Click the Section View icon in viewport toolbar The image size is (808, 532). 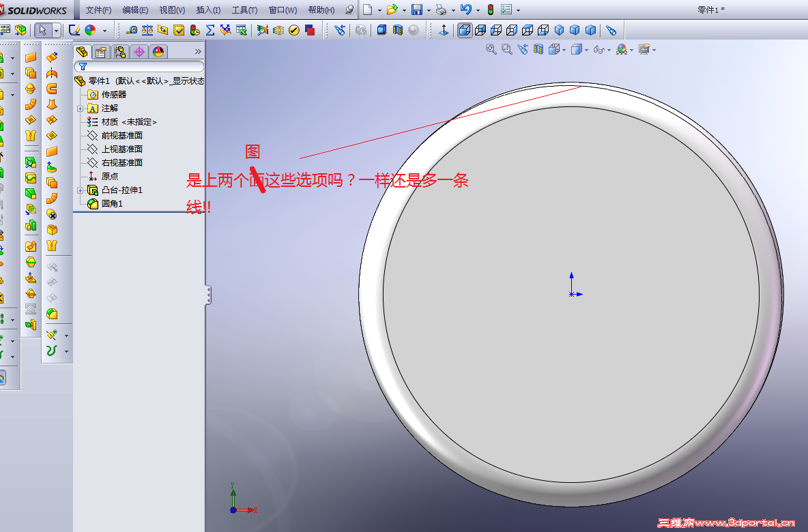(x=538, y=49)
